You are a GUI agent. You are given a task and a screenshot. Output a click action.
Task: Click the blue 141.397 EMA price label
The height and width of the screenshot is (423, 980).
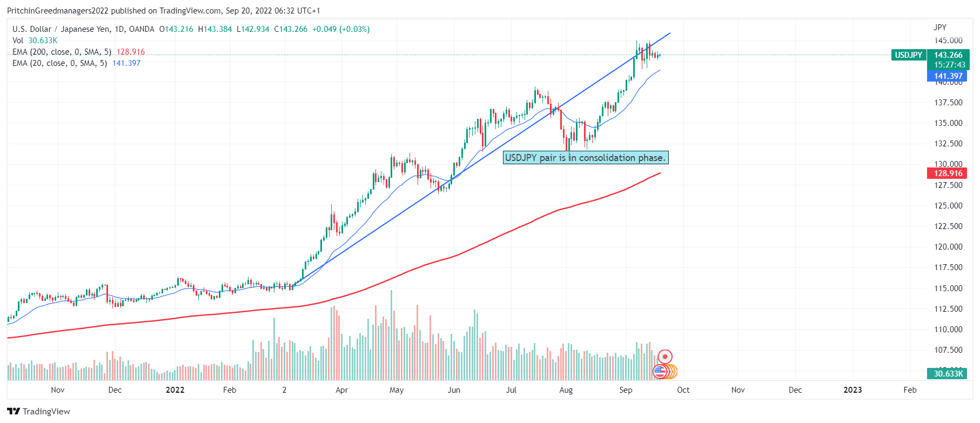(948, 76)
